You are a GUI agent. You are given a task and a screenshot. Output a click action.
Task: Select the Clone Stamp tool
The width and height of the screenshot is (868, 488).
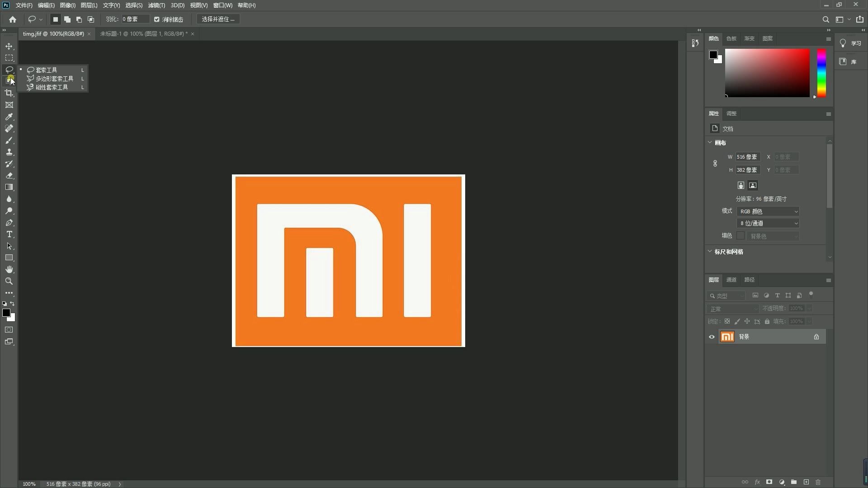tap(9, 152)
